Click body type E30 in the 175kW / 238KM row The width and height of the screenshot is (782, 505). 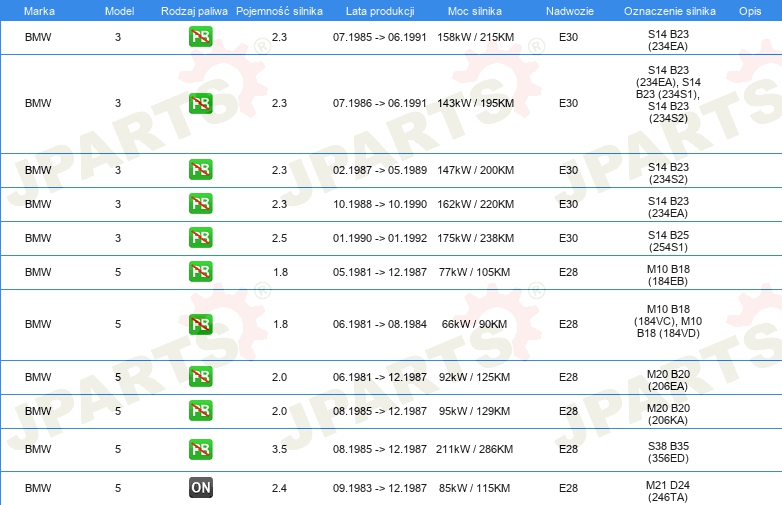coord(568,238)
